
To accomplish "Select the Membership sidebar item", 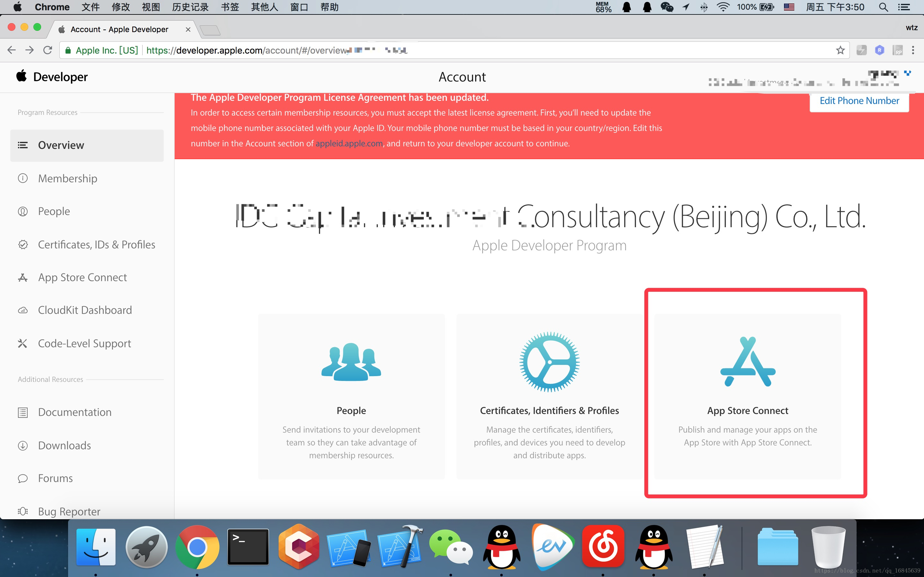I will tap(67, 177).
